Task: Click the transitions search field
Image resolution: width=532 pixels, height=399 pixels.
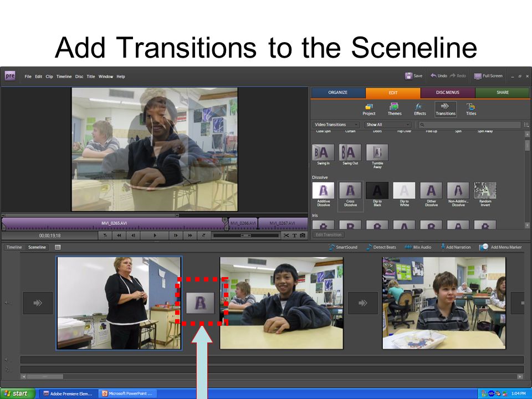Action: click(x=469, y=125)
